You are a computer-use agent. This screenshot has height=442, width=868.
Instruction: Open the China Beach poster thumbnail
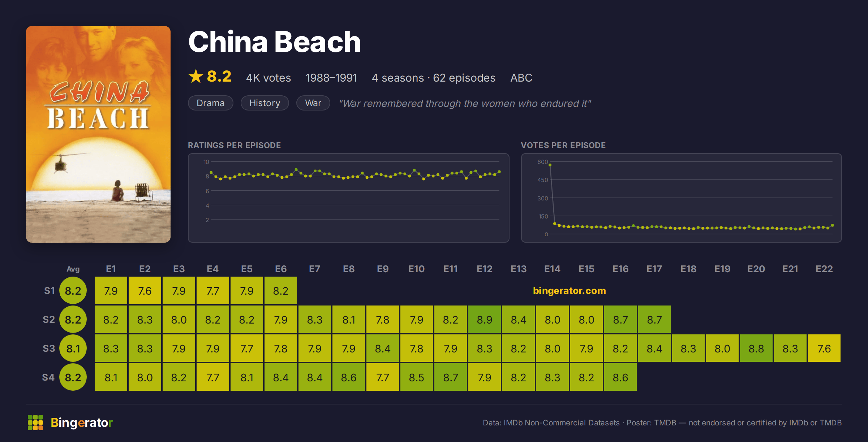pos(98,134)
